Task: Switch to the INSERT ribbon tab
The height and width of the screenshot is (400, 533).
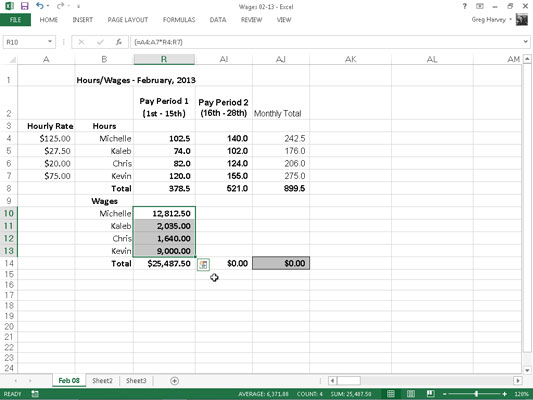Action: (x=83, y=20)
